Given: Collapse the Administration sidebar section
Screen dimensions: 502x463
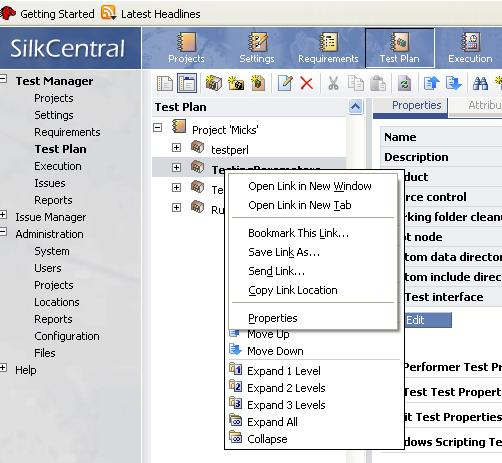Looking at the screenshot, I should pos(3,232).
